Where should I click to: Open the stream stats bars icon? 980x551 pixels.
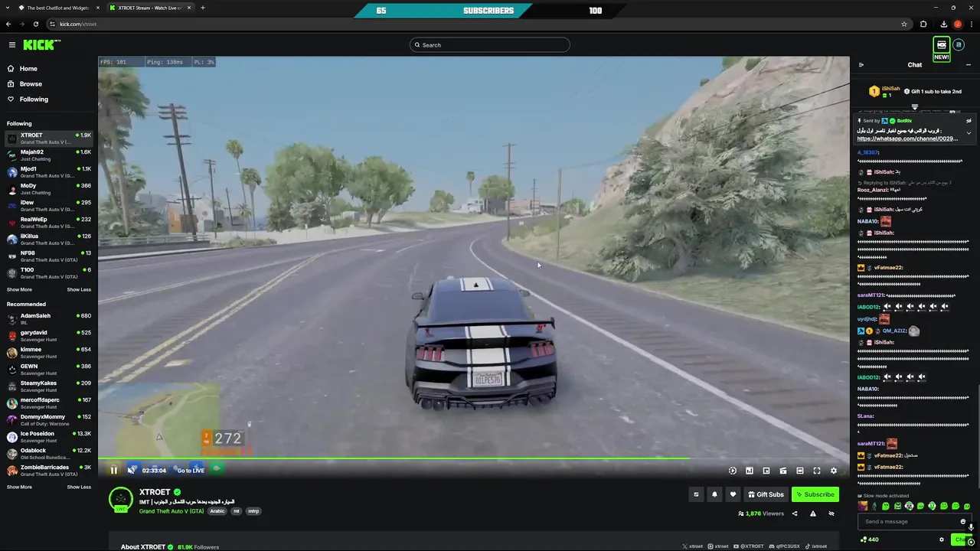[x=750, y=471]
